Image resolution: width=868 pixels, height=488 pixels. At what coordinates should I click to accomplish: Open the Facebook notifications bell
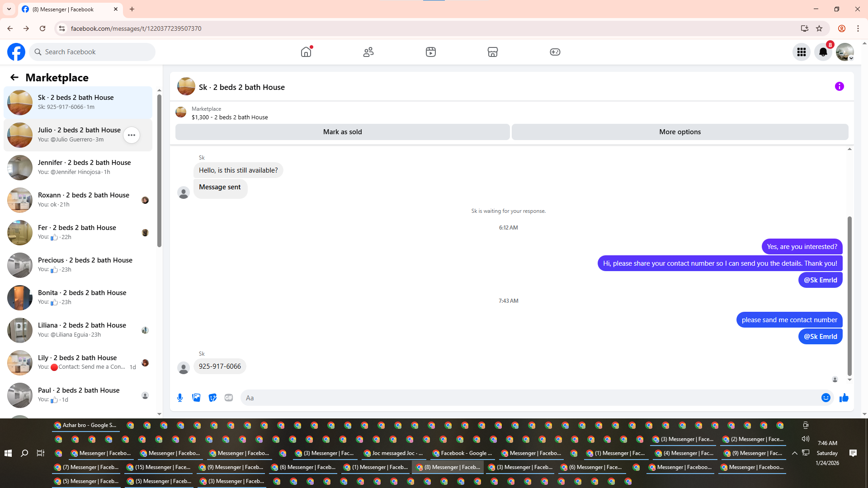coord(823,52)
